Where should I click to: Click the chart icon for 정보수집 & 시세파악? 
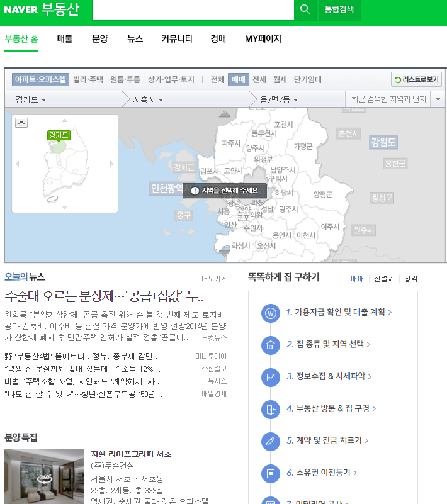click(x=271, y=378)
